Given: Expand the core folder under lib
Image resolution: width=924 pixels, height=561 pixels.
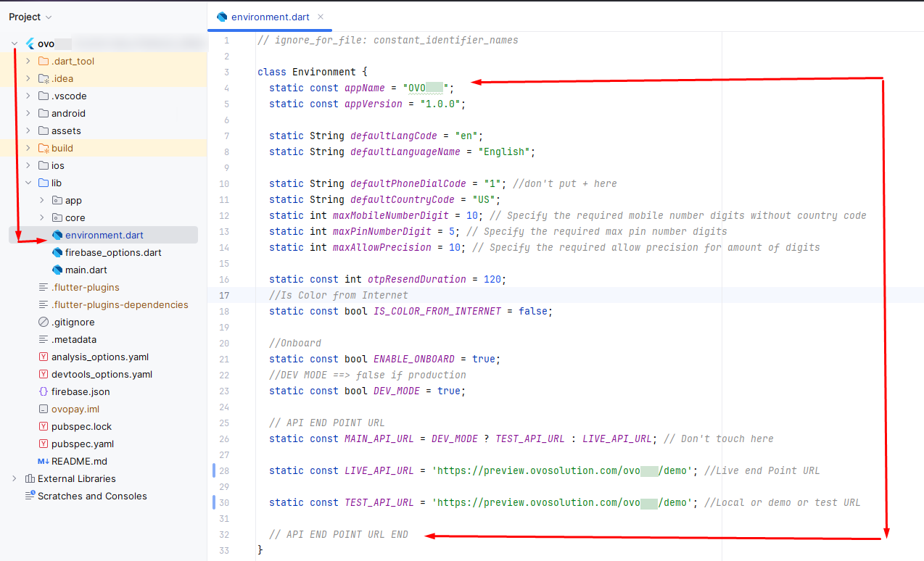Looking at the screenshot, I should 42,217.
